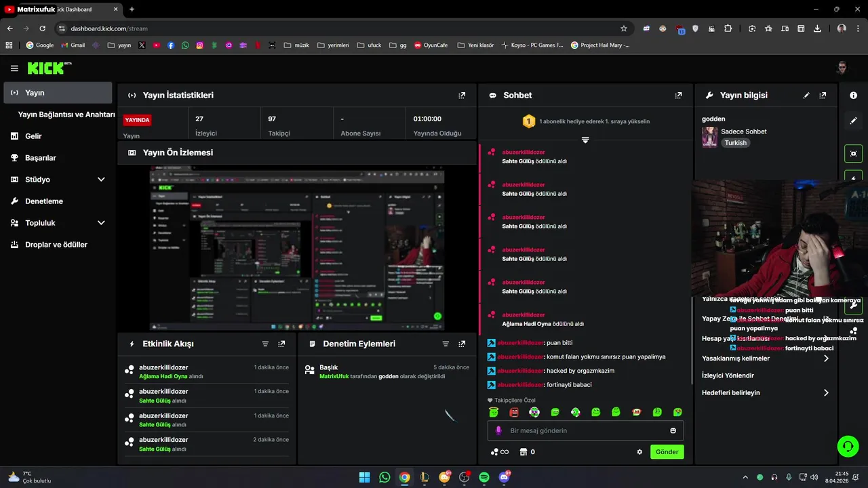Image resolution: width=868 pixels, height=488 pixels.
Task: Filter the Denetim Eylemleri list
Action: pos(446,344)
